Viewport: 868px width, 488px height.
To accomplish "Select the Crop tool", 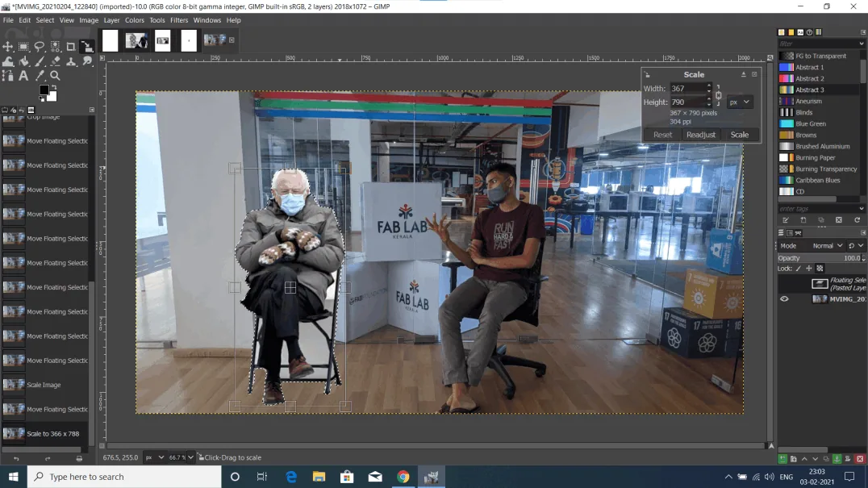I will click(x=71, y=47).
